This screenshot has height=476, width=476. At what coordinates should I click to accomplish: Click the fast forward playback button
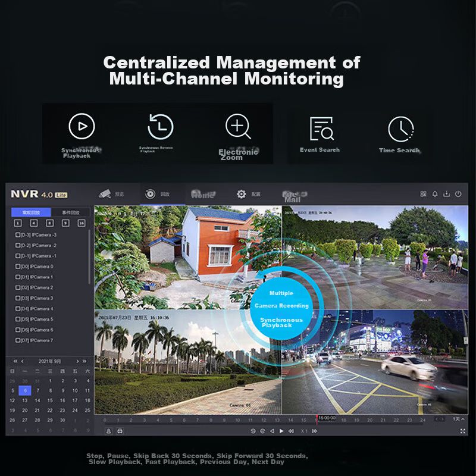pyautogui.click(x=315, y=431)
